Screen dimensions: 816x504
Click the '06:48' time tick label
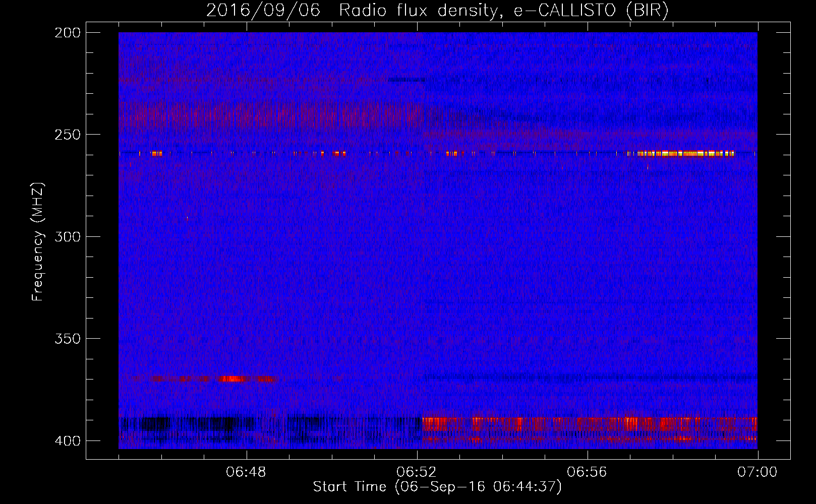pyautogui.click(x=246, y=472)
